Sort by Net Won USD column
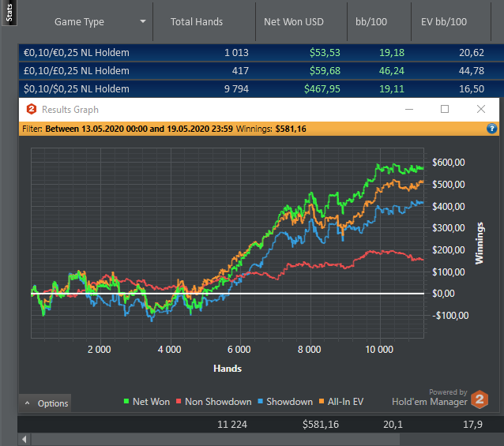The image size is (504, 446). point(293,21)
